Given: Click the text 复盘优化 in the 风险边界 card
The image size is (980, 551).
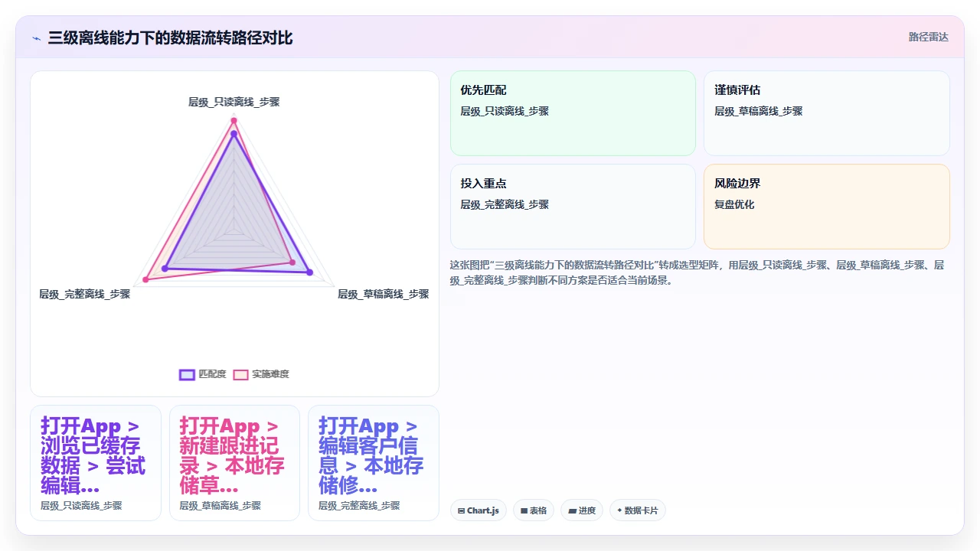Looking at the screenshot, I should pyautogui.click(x=734, y=204).
